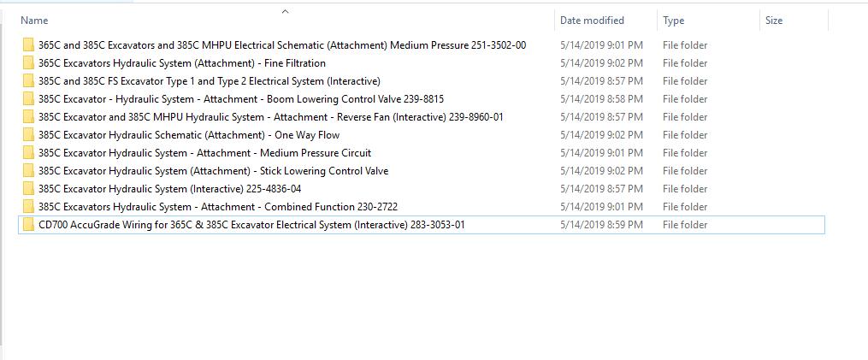Click folder icon for Stick Lowering Control Valve
The height and width of the screenshot is (360, 868).
pos(28,171)
